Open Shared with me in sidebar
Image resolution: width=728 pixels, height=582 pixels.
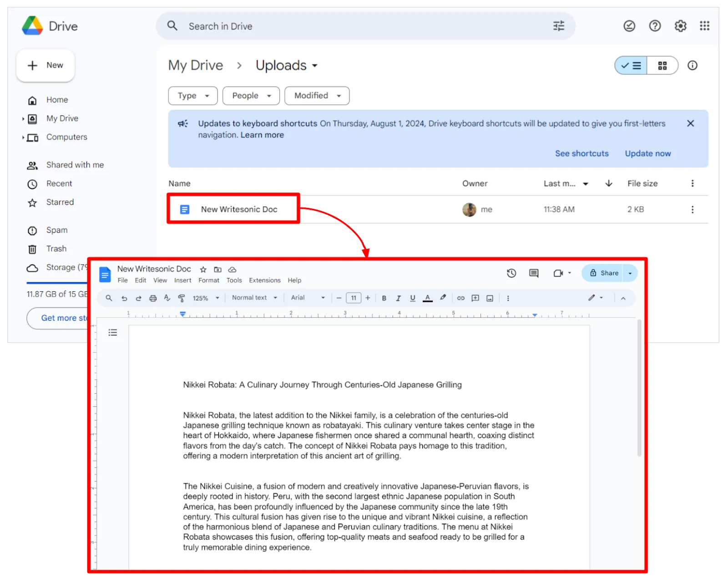[75, 165]
